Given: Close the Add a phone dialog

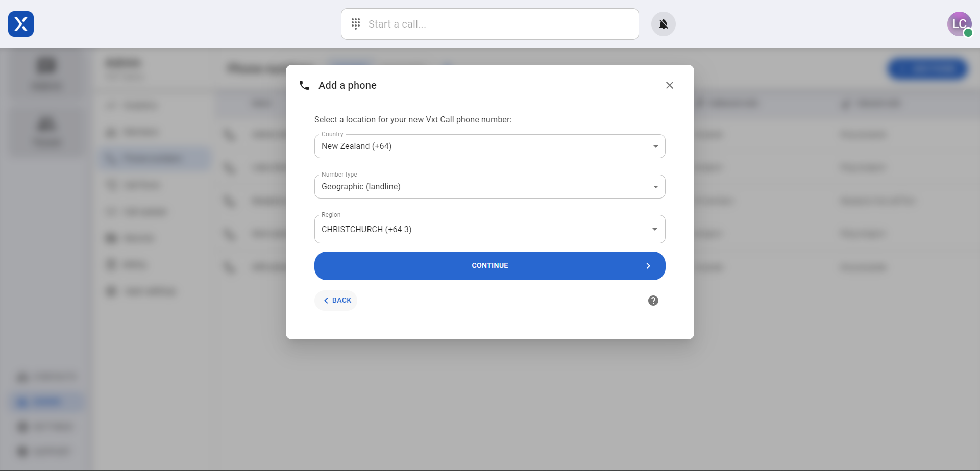Looking at the screenshot, I should click(670, 85).
